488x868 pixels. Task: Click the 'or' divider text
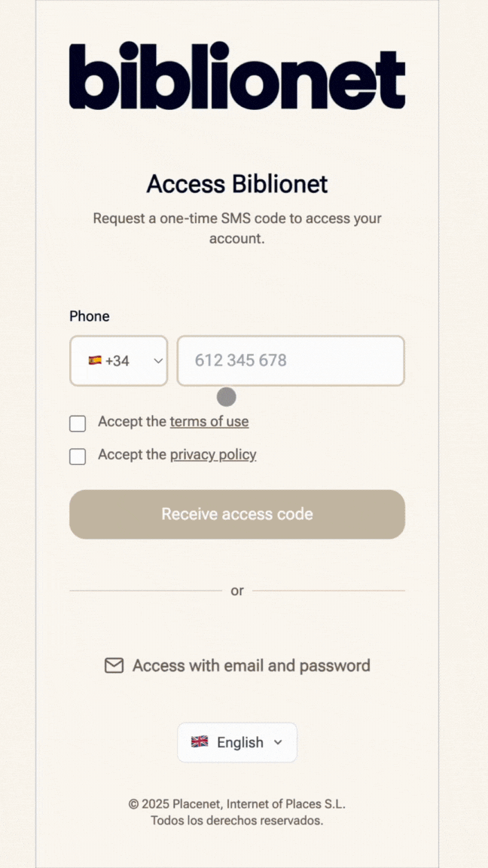coord(236,591)
